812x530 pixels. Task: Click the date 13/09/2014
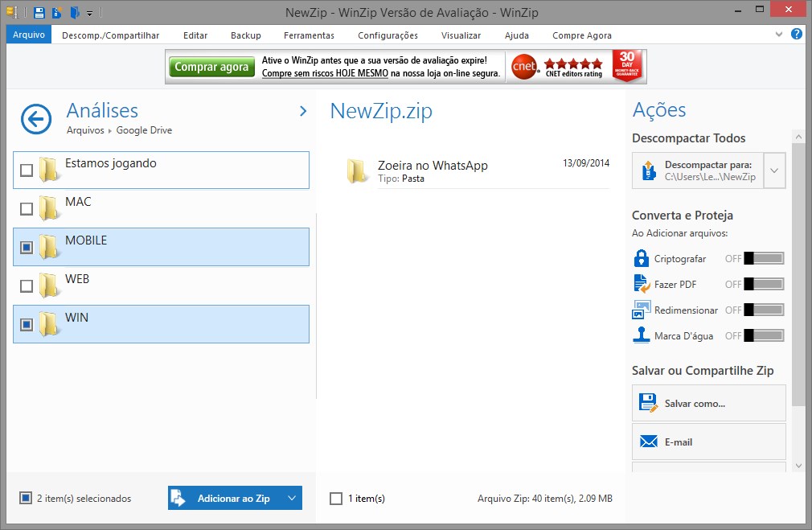coord(586,163)
